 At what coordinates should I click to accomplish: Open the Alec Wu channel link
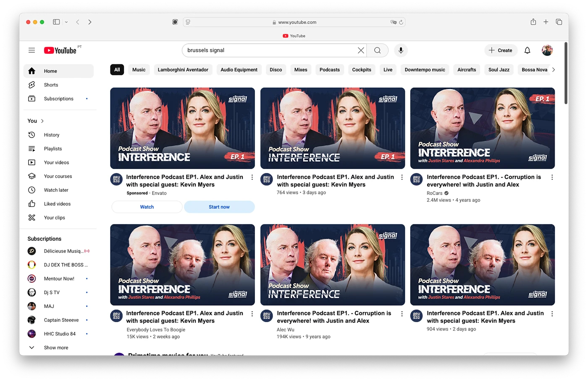[286, 330]
